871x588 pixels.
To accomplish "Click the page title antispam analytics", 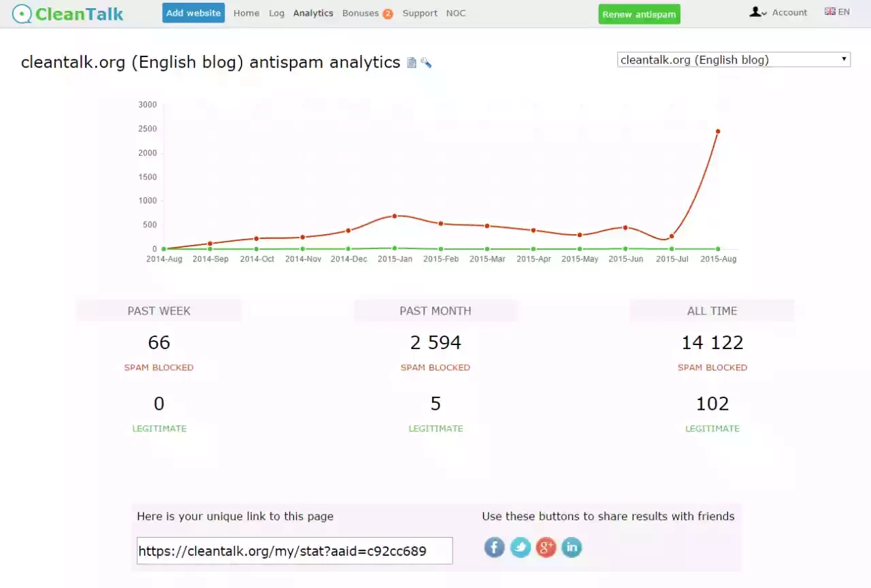I will tap(211, 63).
